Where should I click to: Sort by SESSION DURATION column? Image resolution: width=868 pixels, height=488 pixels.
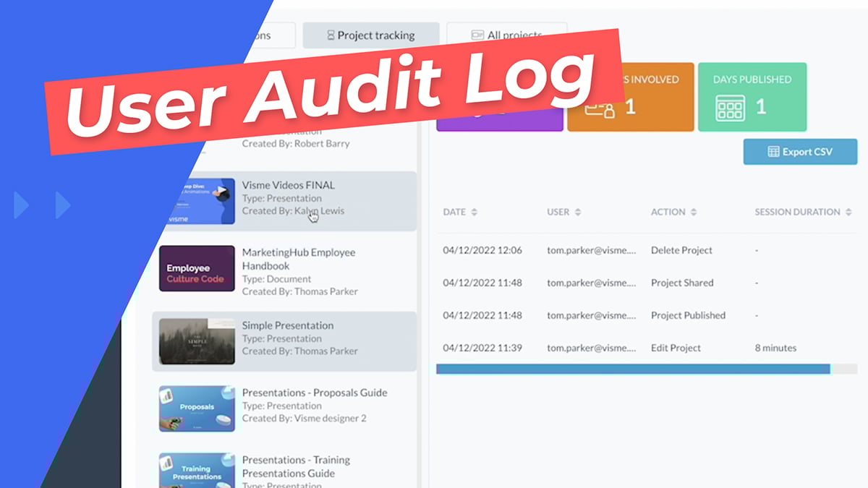(804, 212)
